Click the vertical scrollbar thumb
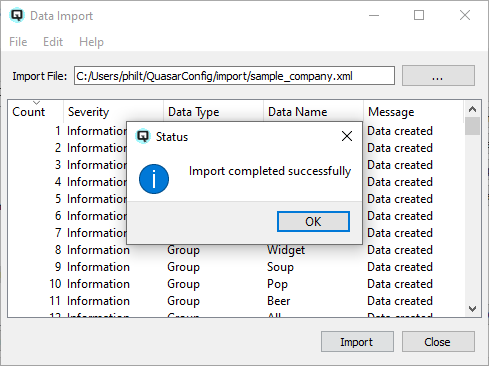The width and height of the screenshot is (489, 366). [472, 126]
